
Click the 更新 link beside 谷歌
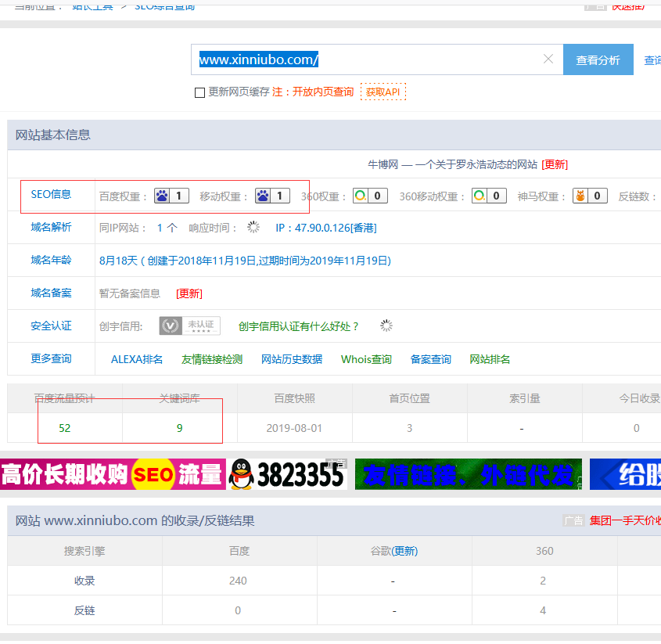[x=404, y=551]
